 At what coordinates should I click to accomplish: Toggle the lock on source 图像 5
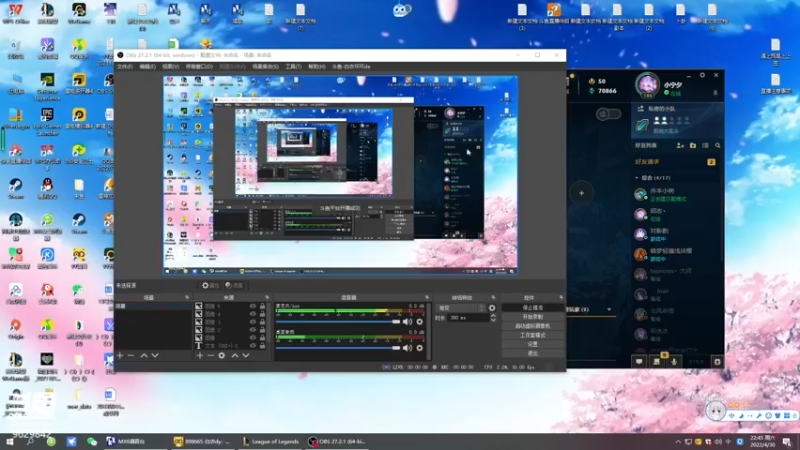coord(262,306)
